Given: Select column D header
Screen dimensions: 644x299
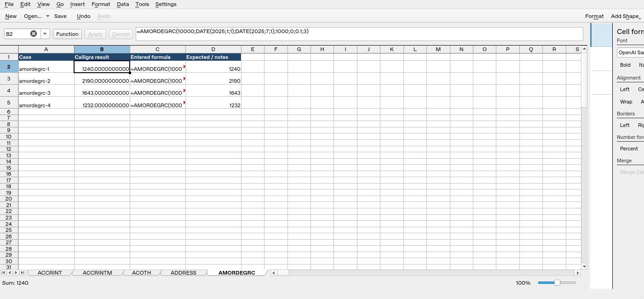Looking at the screenshot, I should tap(213, 49).
